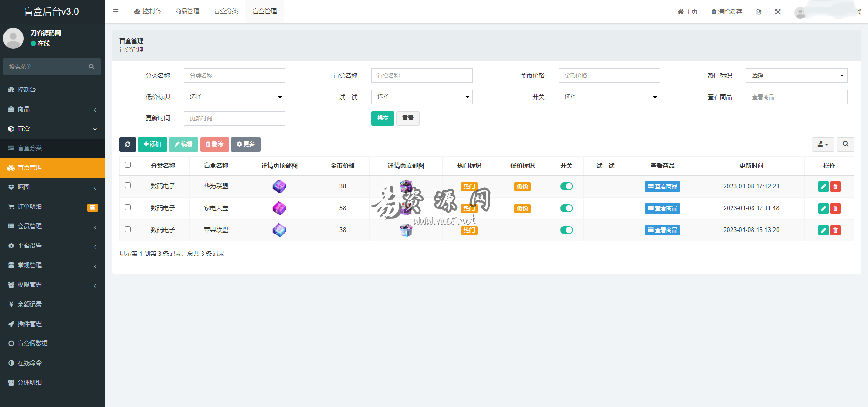Viewport: 868px width, 407px height.
Task: Open 余额记录 in the sidebar
Action: [x=53, y=304]
